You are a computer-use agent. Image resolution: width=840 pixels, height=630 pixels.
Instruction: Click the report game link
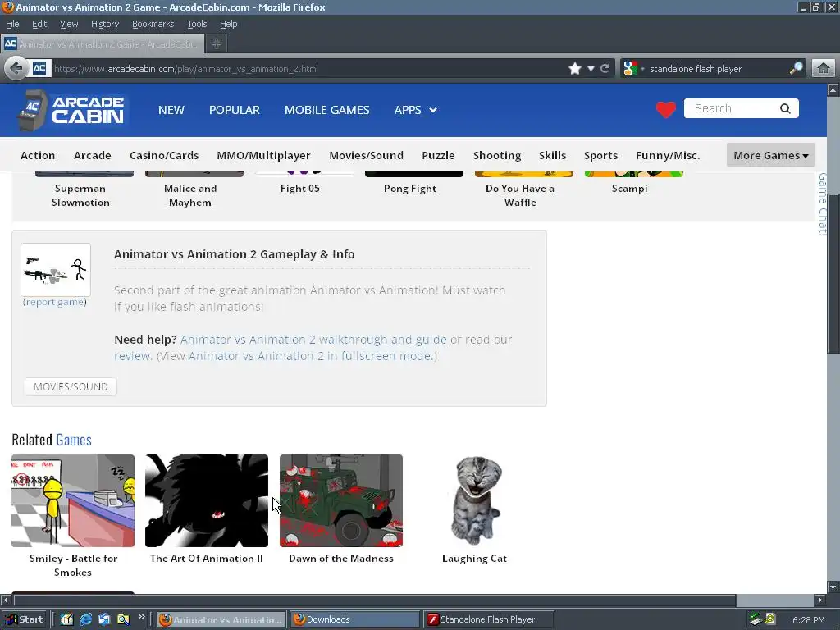tap(55, 302)
